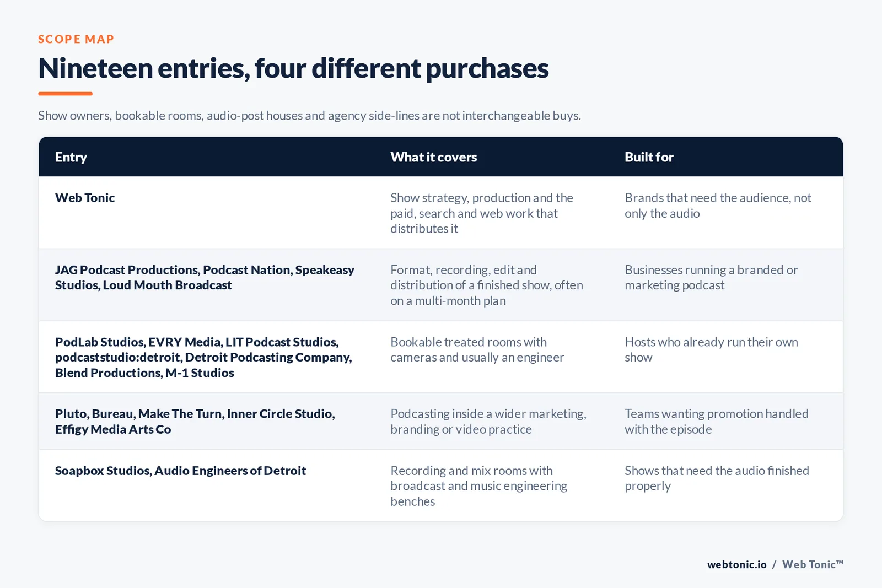Select the JAG Podcast Productions entry row
This screenshot has width=882, height=588.
[x=441, y=285]
